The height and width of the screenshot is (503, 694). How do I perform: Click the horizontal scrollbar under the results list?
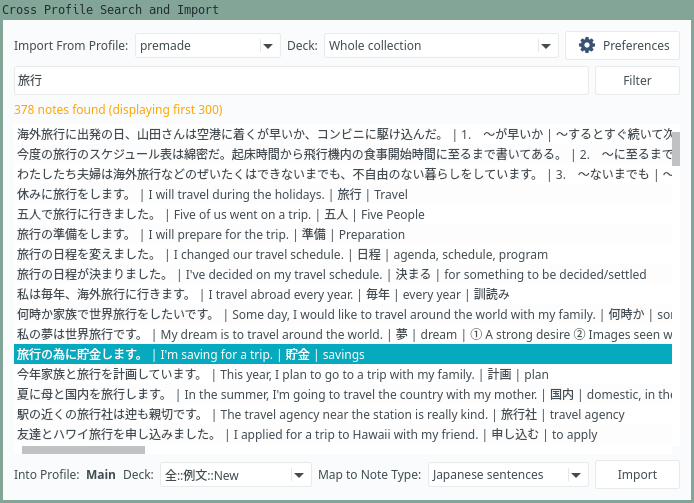80,450
